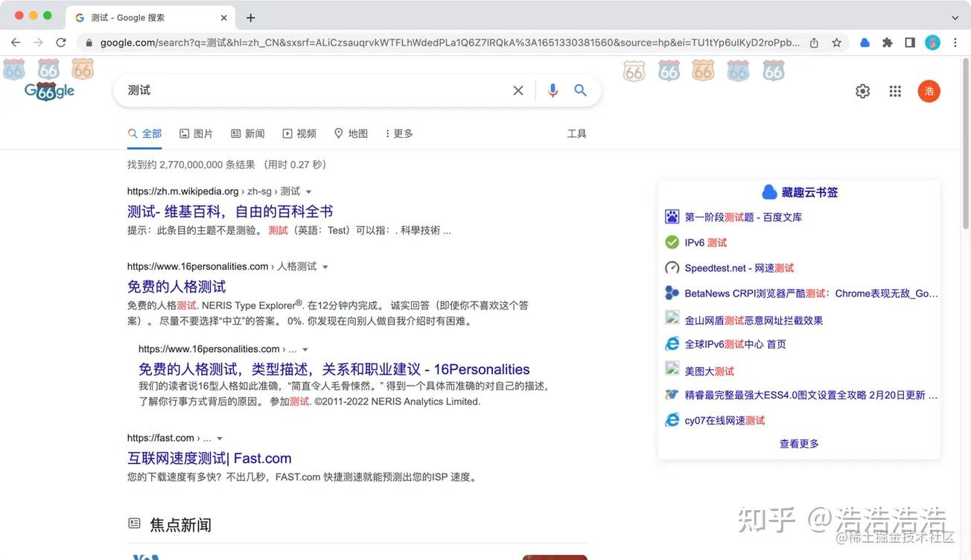Open 互联网速度测试| Fast.com result
The width and height of the screenshot is (971, 560).
209,458
